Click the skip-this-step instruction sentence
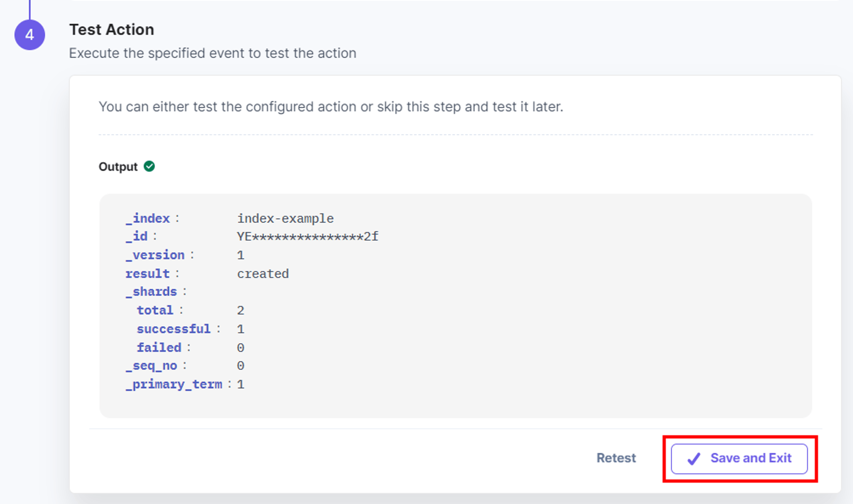Screen dimensions: 853x504 tap(331, 107)
